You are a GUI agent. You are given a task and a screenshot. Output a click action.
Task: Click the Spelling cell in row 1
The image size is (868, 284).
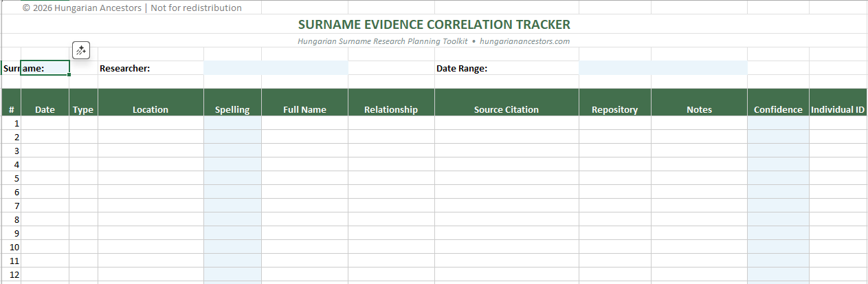point(232,123)
